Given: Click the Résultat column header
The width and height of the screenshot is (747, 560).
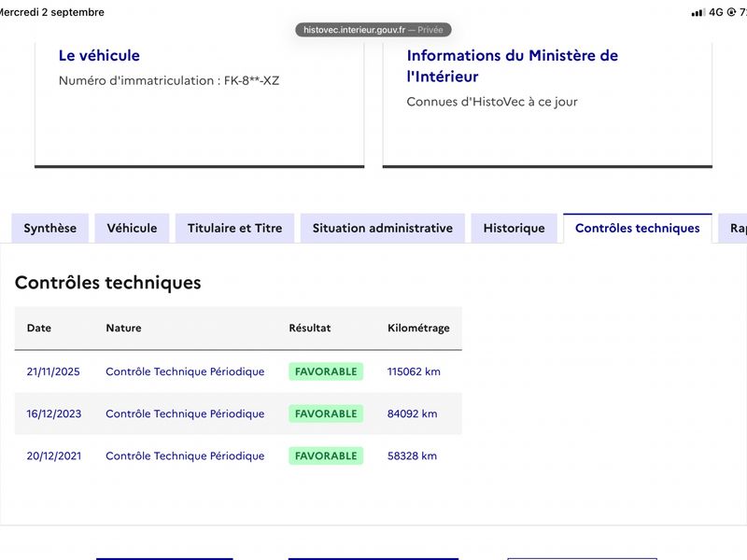Looking at the screenshot, I should click(x=310, y=329).
